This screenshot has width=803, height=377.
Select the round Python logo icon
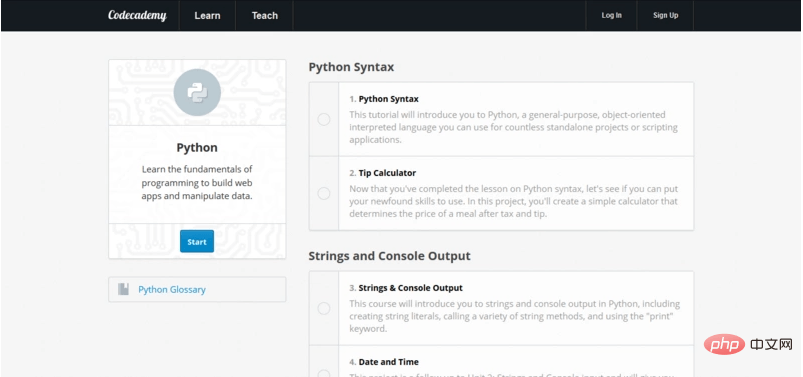coord(197,92)
